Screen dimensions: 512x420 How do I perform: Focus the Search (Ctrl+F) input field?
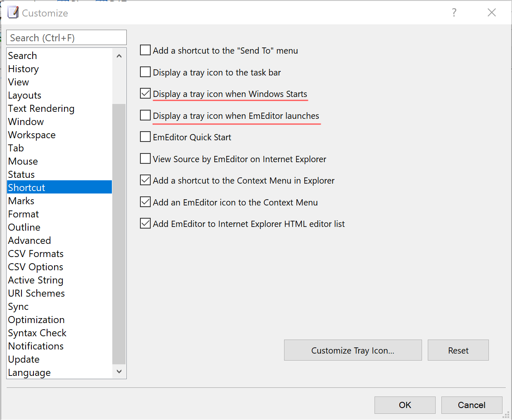[66, 38]
